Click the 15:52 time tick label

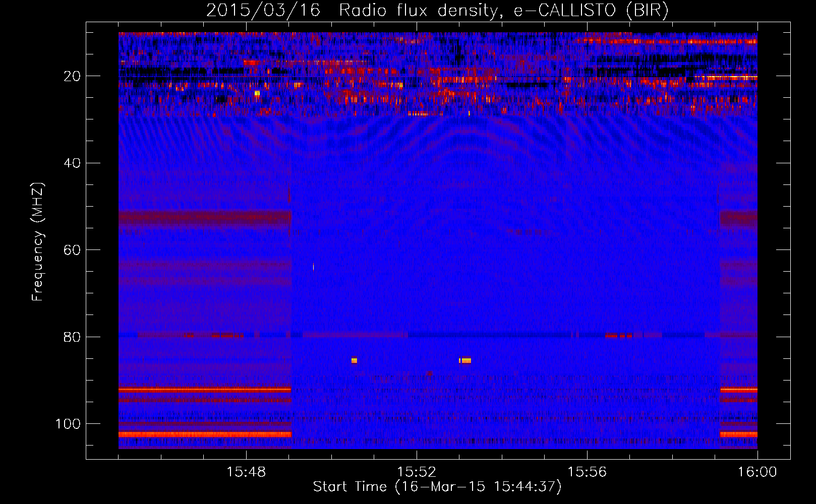pyautogui.click(x=417, y=472)
